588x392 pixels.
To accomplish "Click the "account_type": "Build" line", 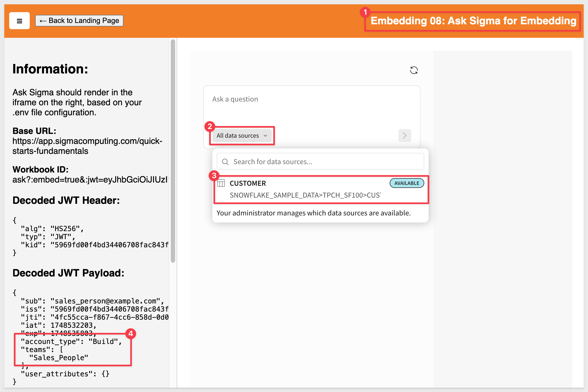I will click(71, 342).
